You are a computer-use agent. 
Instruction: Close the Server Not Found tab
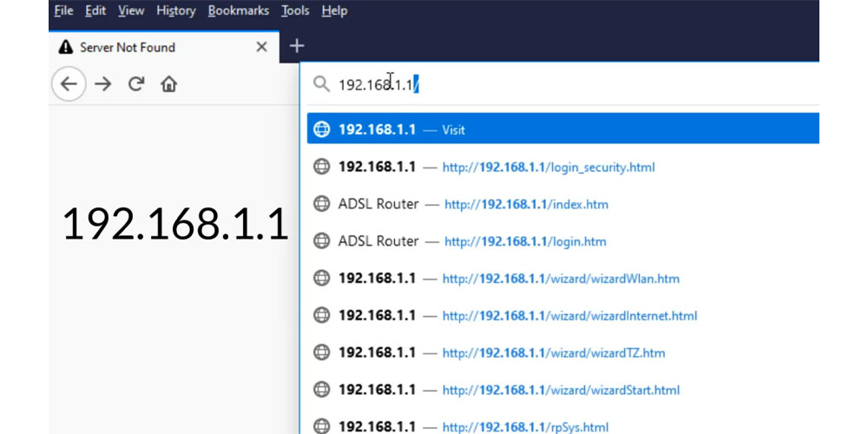262,47
